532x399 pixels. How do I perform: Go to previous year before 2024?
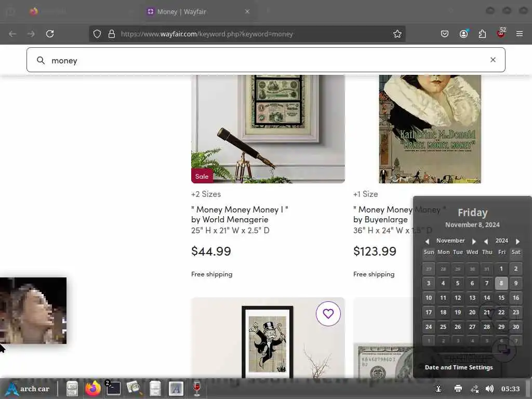coord(486,241)
